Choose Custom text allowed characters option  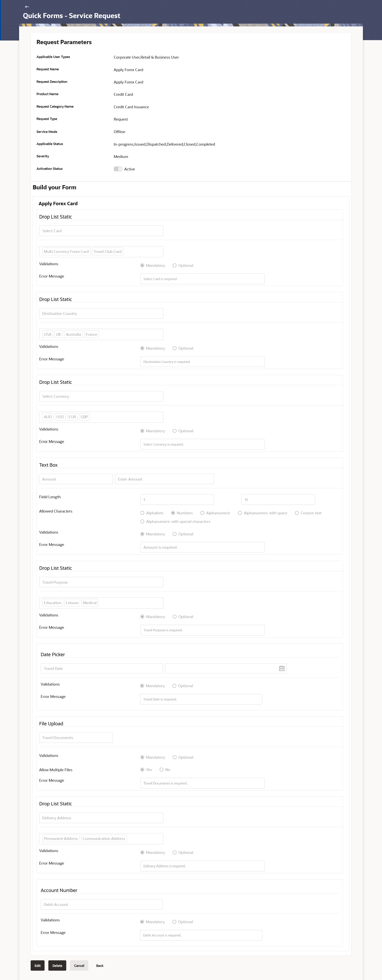tap(297, 513)
